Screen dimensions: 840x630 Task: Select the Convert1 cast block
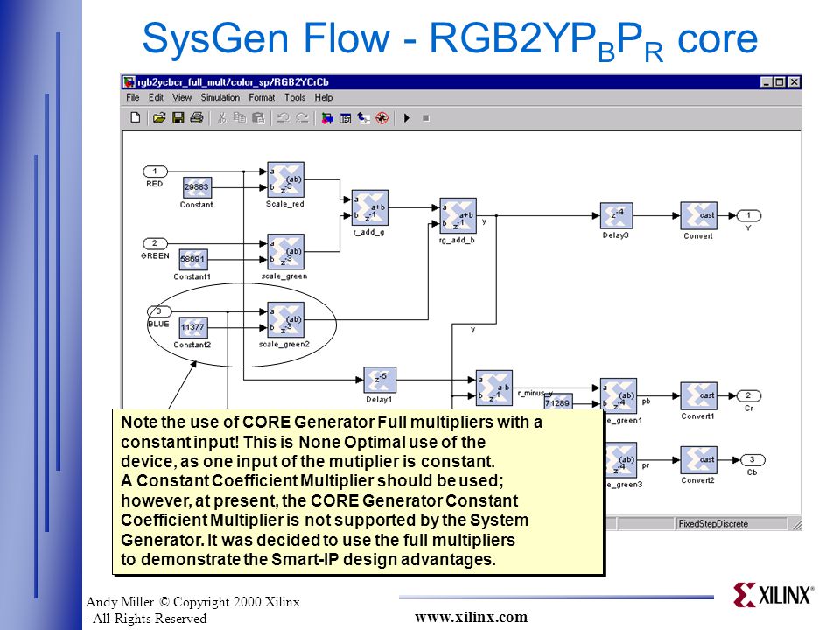[698, 396]
